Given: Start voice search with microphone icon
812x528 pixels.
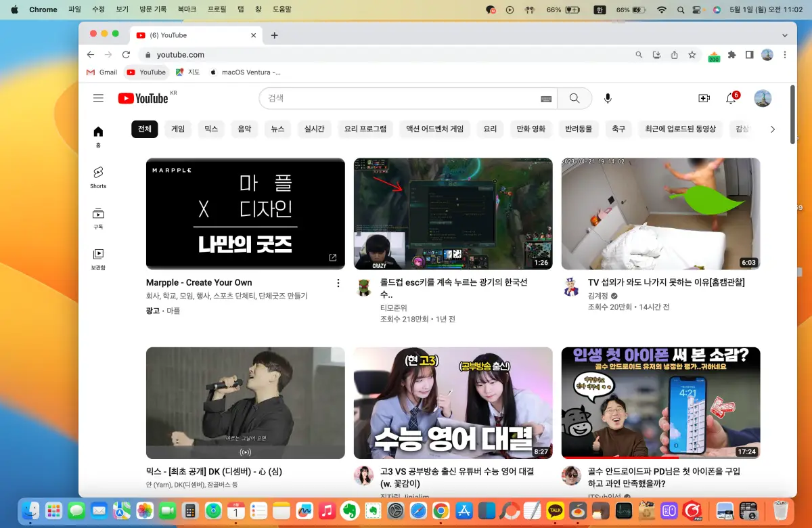Looking at the screenshot, I should coord(608,98).
